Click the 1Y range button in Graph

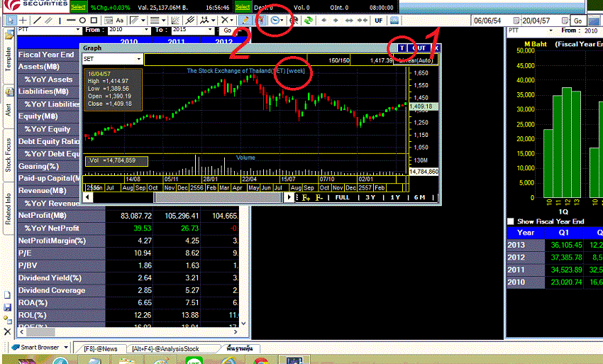(x=395, y=197)
